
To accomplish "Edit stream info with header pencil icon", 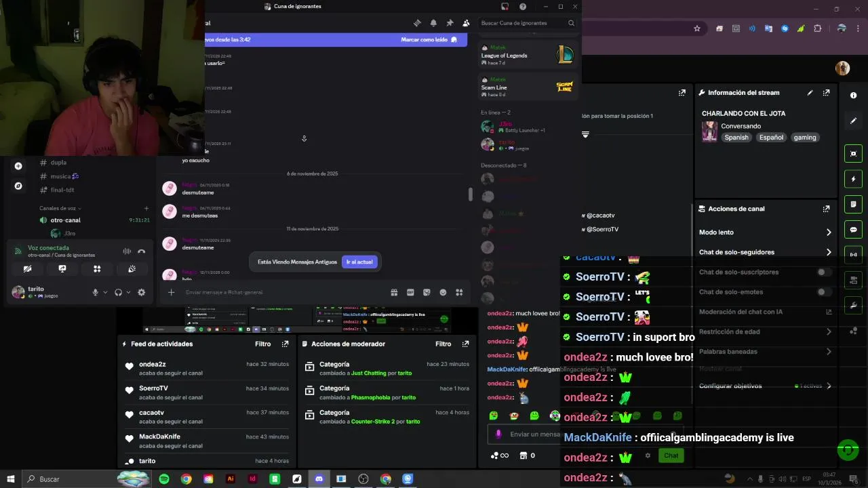I will pos(810,93).
